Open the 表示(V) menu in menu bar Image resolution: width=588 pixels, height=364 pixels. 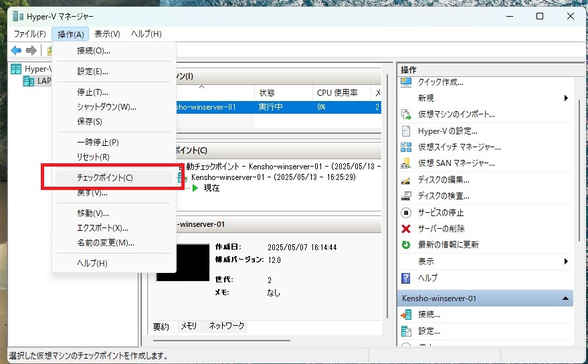pyautogui.click(x=107, y=33)
